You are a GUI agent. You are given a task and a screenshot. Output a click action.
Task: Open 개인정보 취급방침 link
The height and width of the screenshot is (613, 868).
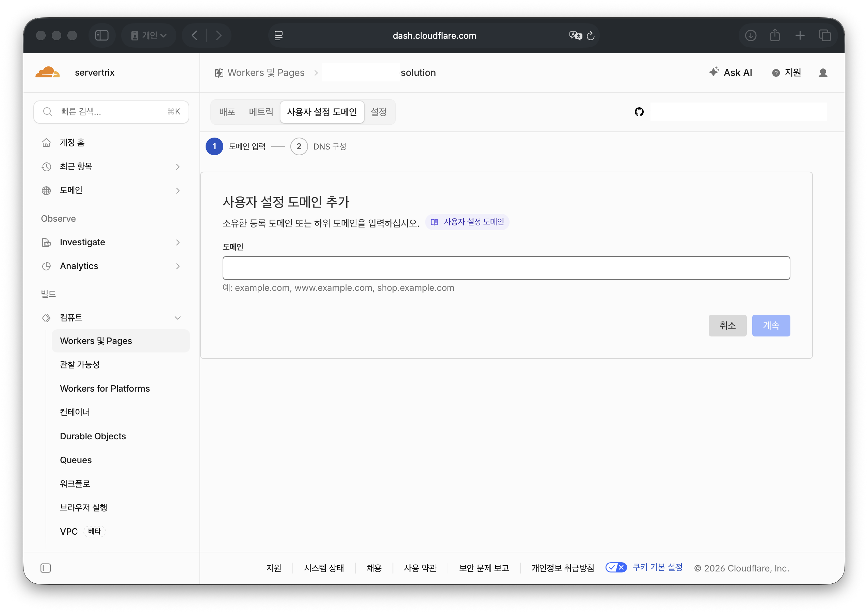tap(563, 568)
